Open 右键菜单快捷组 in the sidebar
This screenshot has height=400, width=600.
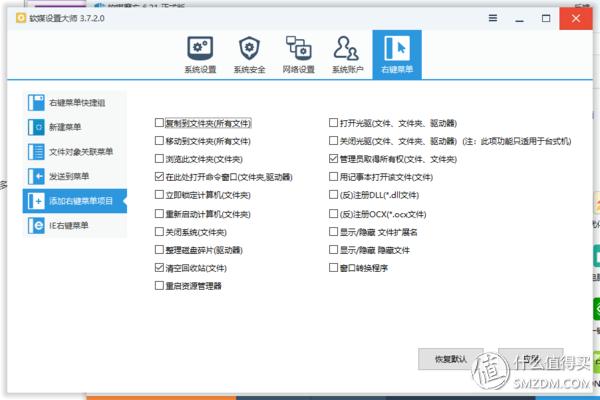pos(75,103)
